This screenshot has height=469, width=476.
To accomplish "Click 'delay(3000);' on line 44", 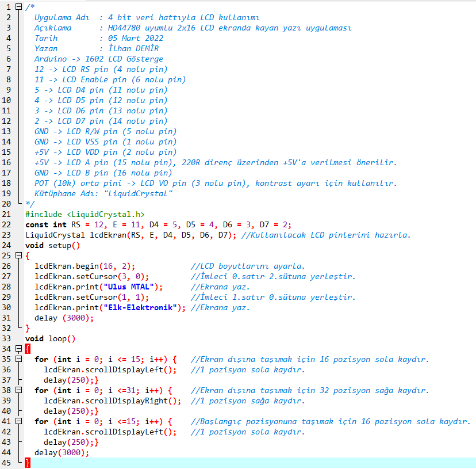I will (x=62, y=452).
